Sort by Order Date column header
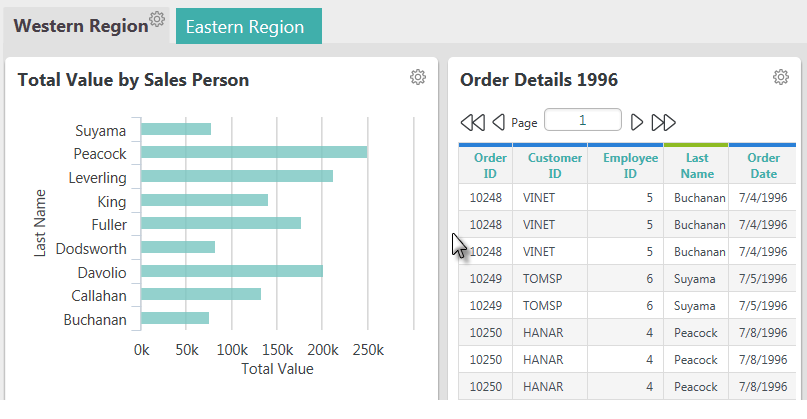The height and width of the screenshot is (419, 807). coord(763,165)
